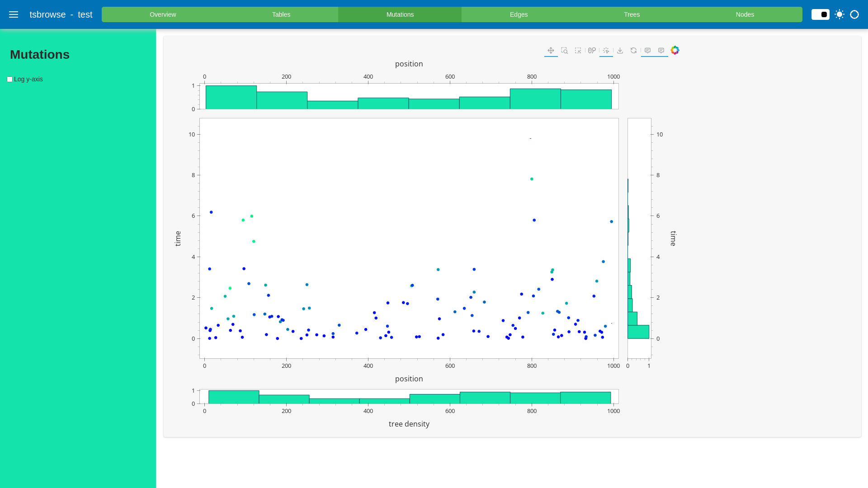Toggle the second Hover tooltip tool
The image size is (868, 488).
coord(661,51)
